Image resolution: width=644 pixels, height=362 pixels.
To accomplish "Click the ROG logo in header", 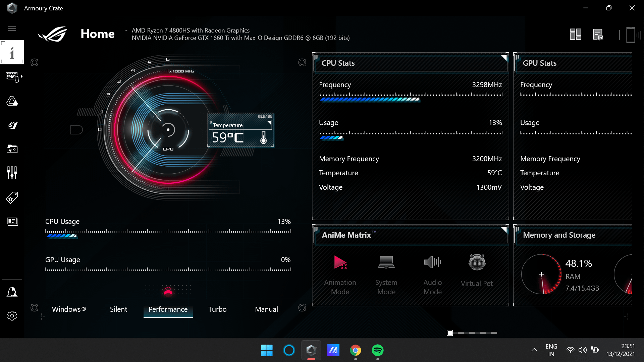I will (52, 34).
